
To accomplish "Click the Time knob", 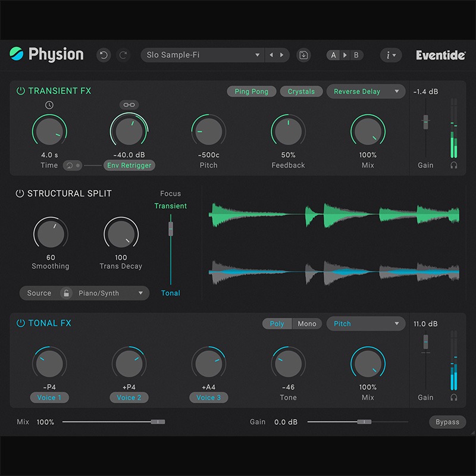I will [49, 131].
